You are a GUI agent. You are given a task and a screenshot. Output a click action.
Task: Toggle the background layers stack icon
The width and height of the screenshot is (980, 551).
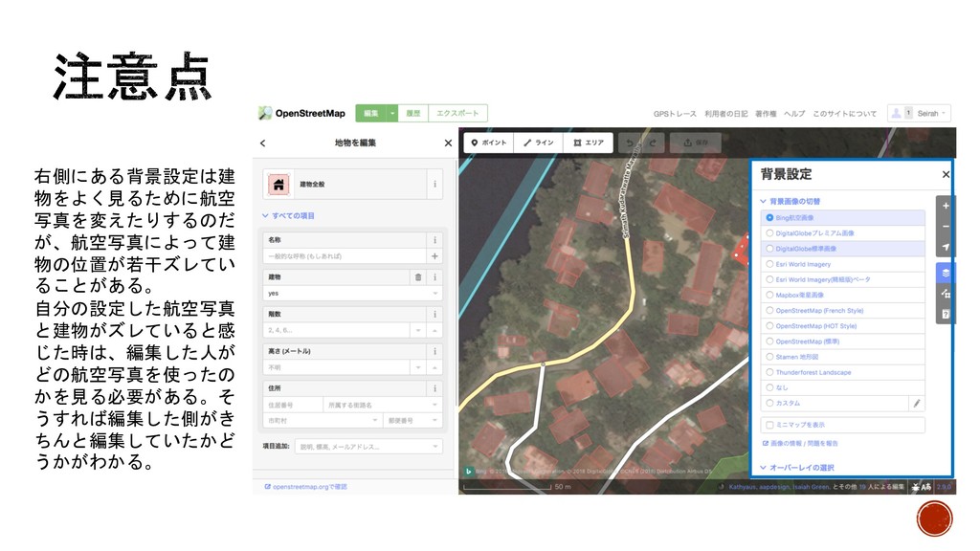946,273
